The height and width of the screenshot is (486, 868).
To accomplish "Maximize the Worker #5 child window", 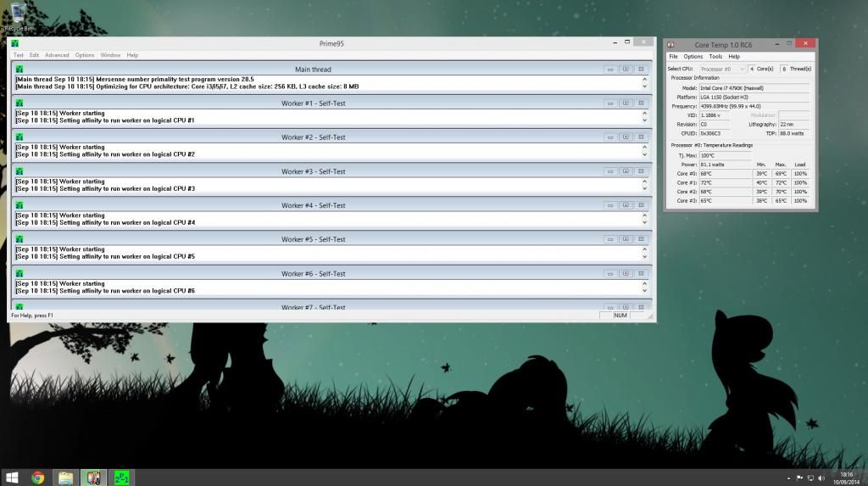I will point(626,239).
